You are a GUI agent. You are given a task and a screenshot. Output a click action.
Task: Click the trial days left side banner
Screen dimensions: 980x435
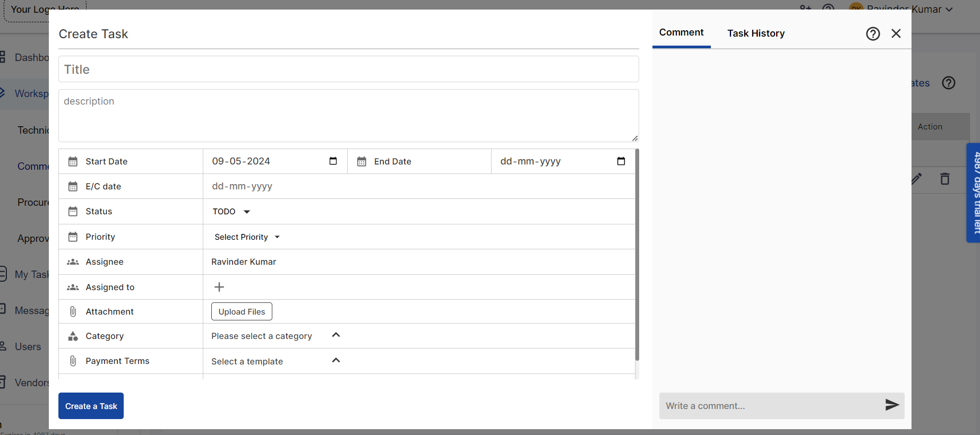(973, 193)
